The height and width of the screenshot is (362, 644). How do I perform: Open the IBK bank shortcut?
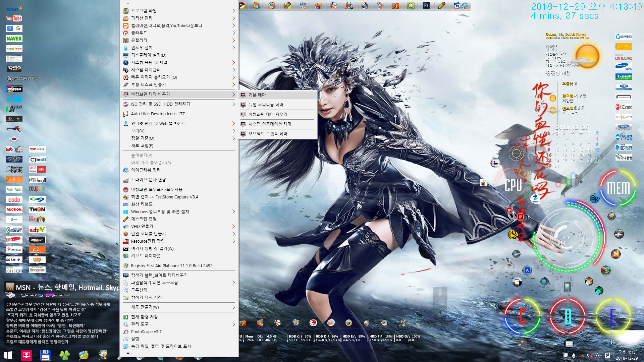tap(624, 147)
